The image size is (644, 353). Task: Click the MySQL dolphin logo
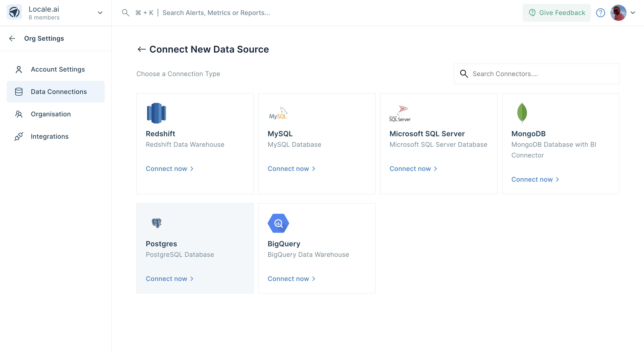[278, 113]
